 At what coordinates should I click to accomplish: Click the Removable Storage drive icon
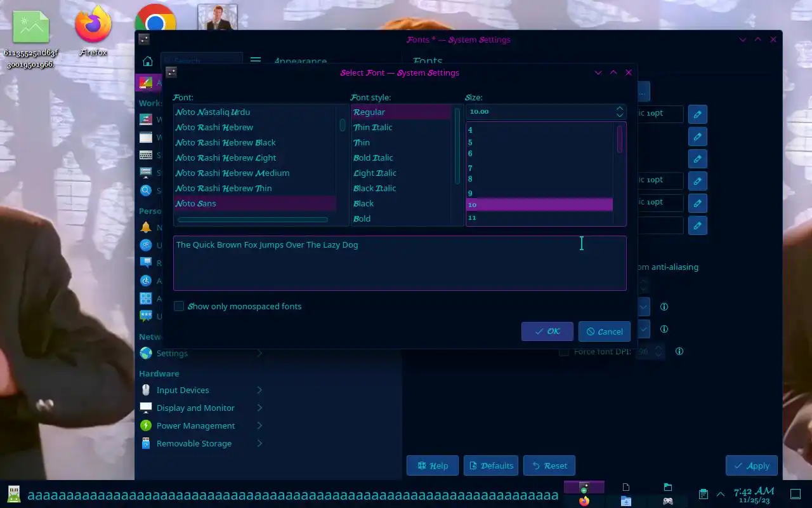(146, 443)
